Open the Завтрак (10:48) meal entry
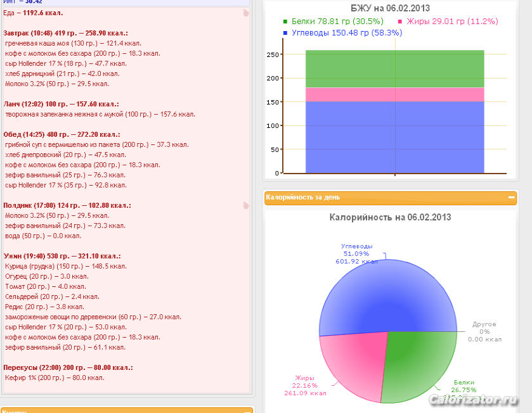Image resolution: width=532 pixels, height=413 pixels. click(x=65, y=32)
